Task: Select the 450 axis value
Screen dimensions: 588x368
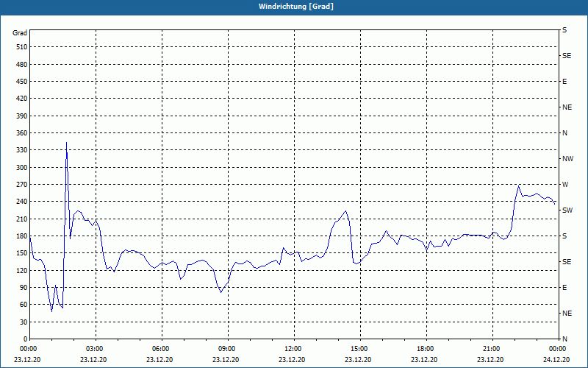Action: 22,82
